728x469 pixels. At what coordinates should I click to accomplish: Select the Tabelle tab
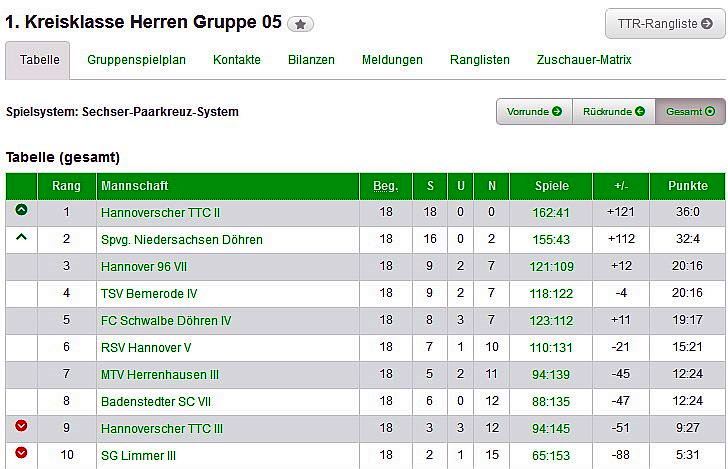click(39, 60)
